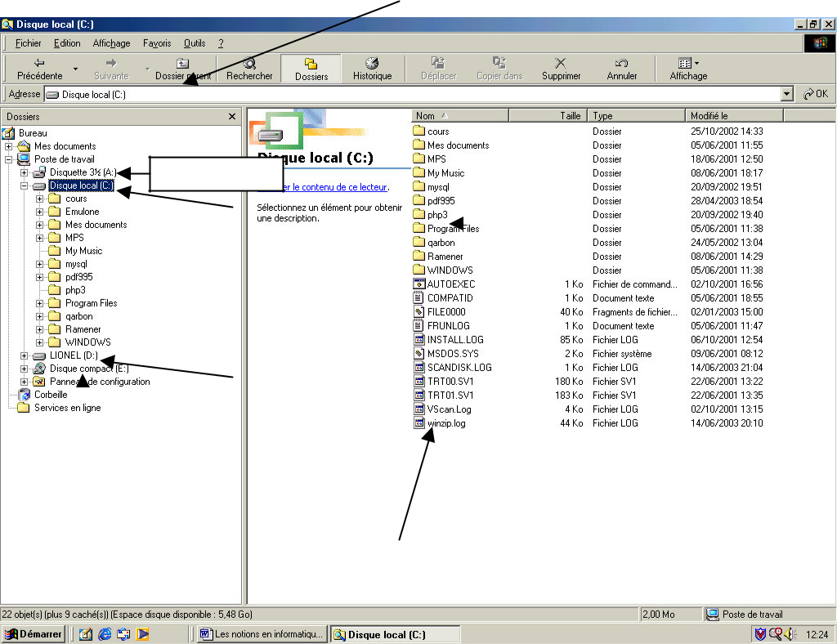Expand the LIONEL (D:) tree node

(x=25, y=356)
